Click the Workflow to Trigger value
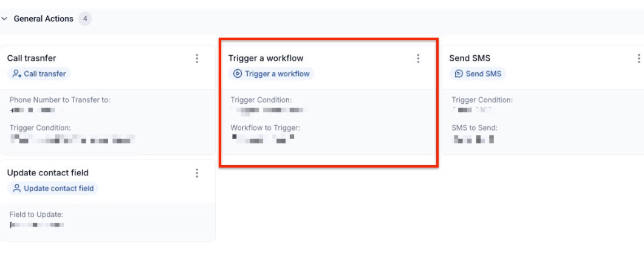The height and width of the screenshot is (272, 644). click(264, 139)
